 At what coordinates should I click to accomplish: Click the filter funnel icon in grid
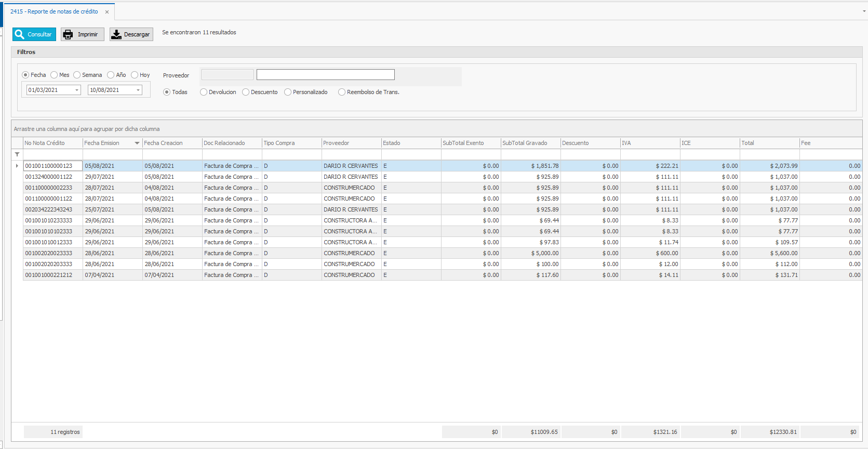tap(17, 154)
